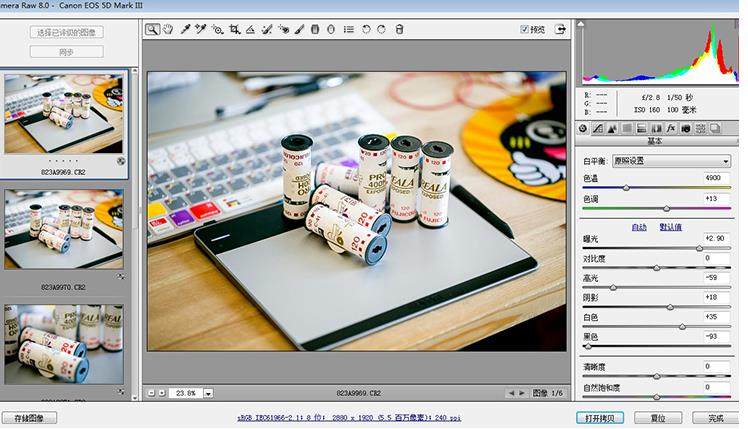Click the 白色 whites value field +35
The image size is (748, 429).
[x=717, y=317]
